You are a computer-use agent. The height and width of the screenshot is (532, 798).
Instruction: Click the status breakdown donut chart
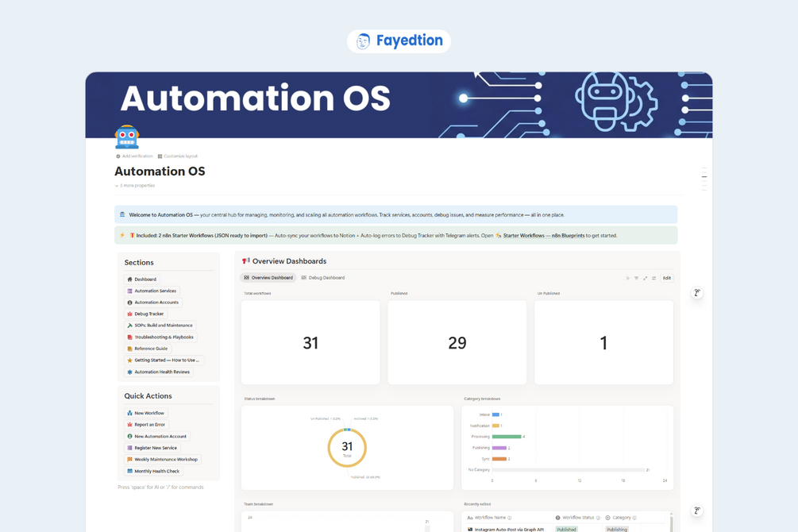pos(347,448)
